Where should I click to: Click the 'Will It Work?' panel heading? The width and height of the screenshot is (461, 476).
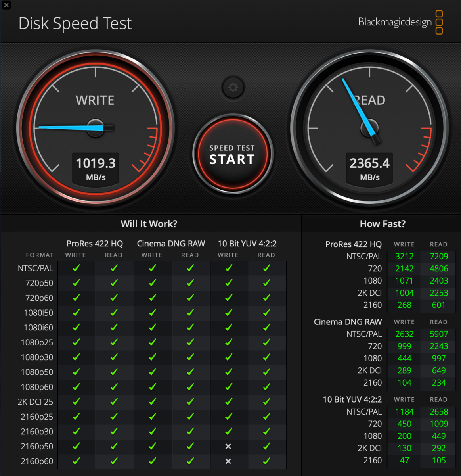(149, 224)
